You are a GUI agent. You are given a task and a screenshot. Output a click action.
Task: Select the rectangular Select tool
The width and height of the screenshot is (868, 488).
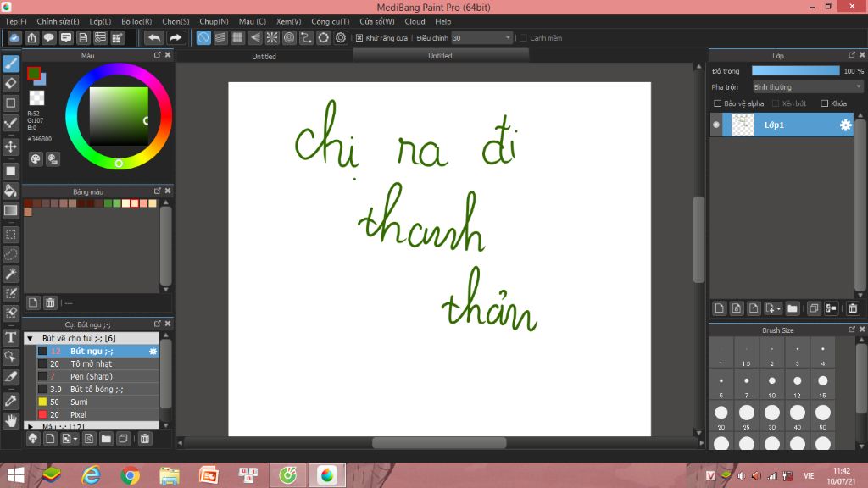10,235
